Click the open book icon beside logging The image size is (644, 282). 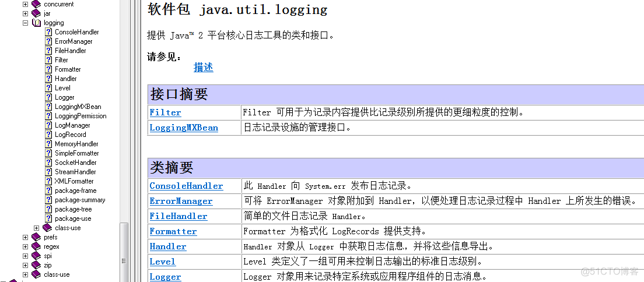[36, 23]
